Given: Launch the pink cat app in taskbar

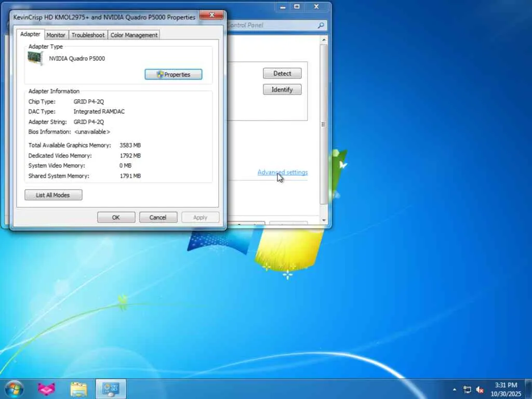Looking at the screenshot, I should click(x=46, y=389).
